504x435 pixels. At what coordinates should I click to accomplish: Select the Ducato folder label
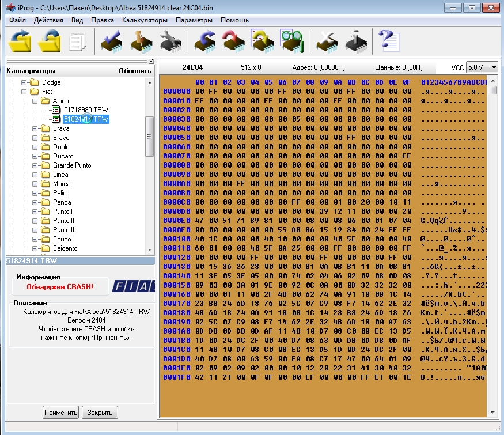pyautogui.click(x=63, y=156)
